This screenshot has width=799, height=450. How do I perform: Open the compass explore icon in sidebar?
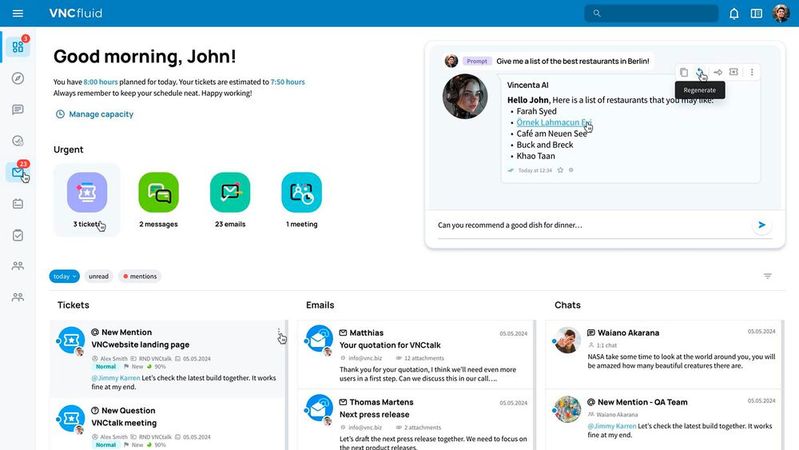(18, 78)
